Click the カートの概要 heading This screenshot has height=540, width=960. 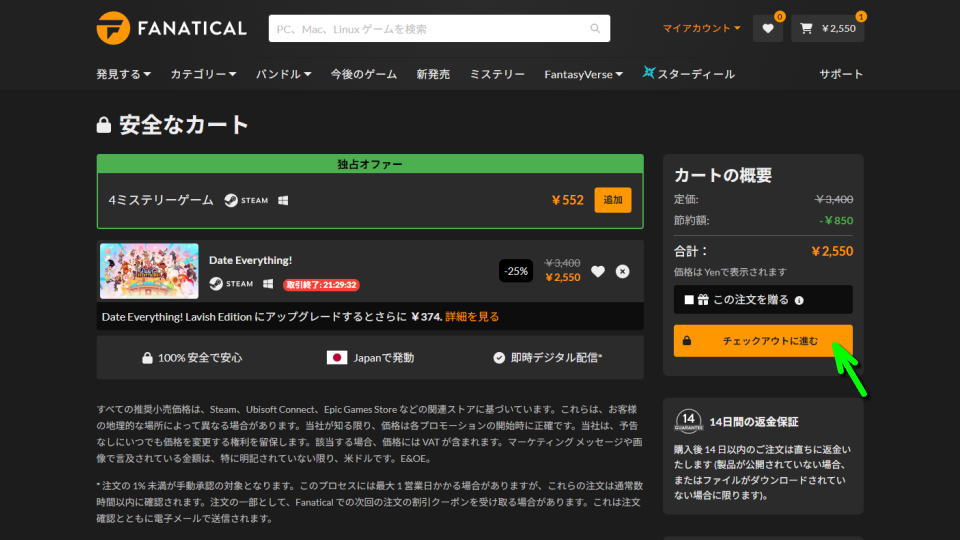pos(723,175)
